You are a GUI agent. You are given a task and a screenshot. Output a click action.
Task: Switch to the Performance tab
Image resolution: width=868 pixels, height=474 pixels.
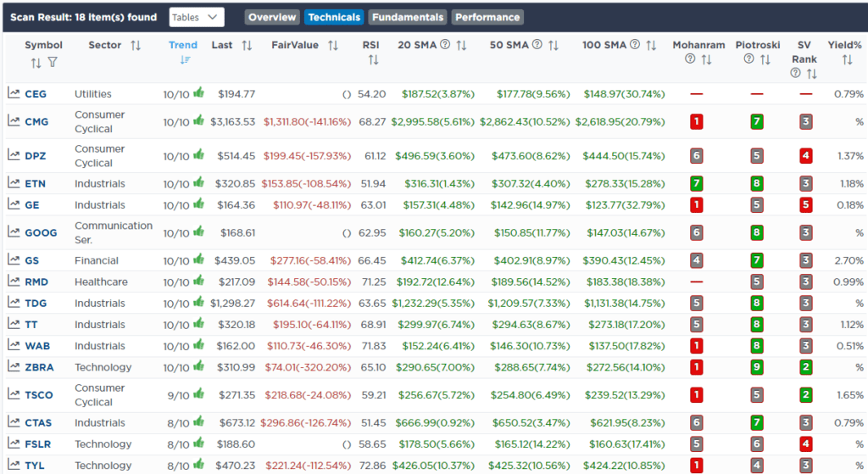click(487, 17)
